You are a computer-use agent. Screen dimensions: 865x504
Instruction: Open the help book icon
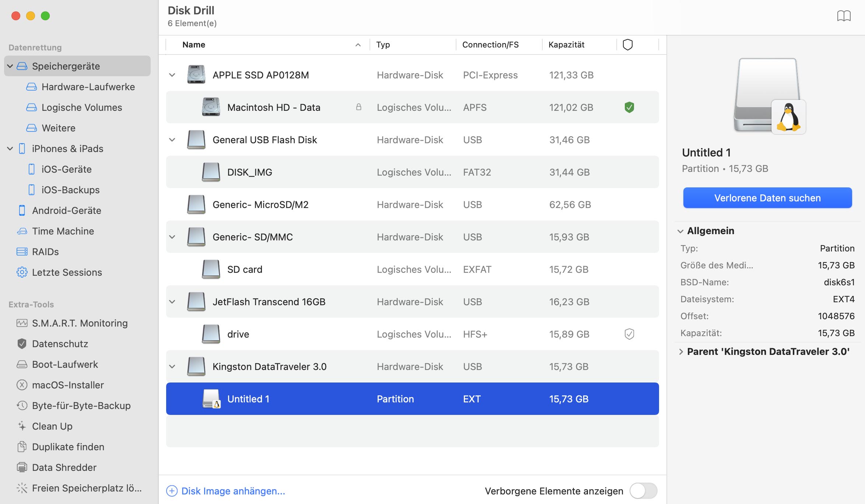[844, 16]
